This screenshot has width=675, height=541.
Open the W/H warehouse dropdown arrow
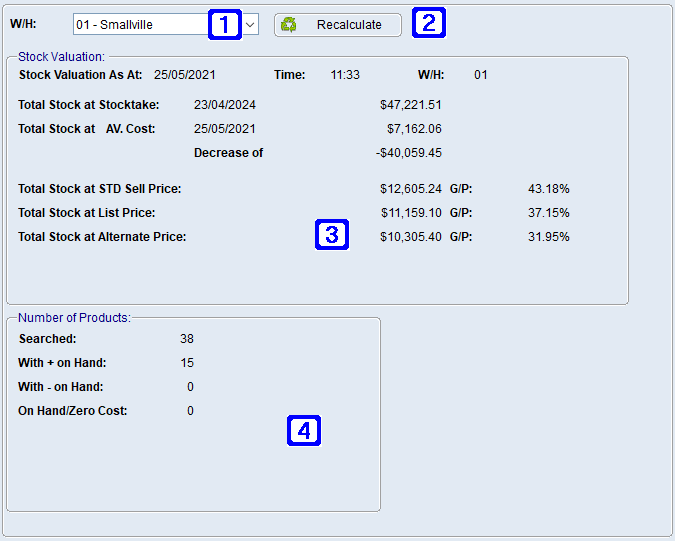(250, 25)
